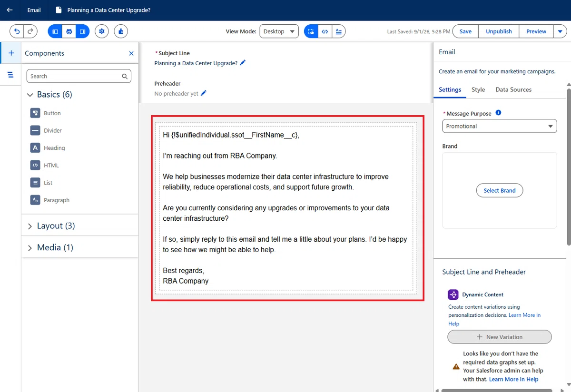
Task: Edit the subject line pencil icon
Action: tap(243, 63)
